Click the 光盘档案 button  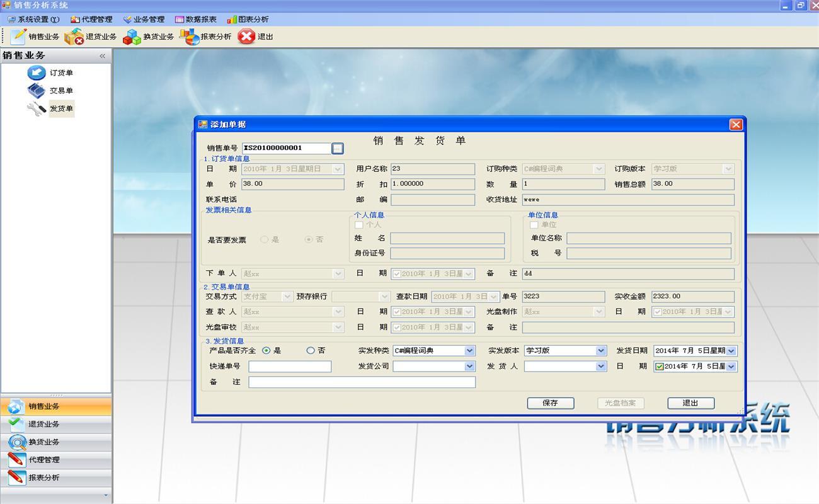click(x=621, y=403)
